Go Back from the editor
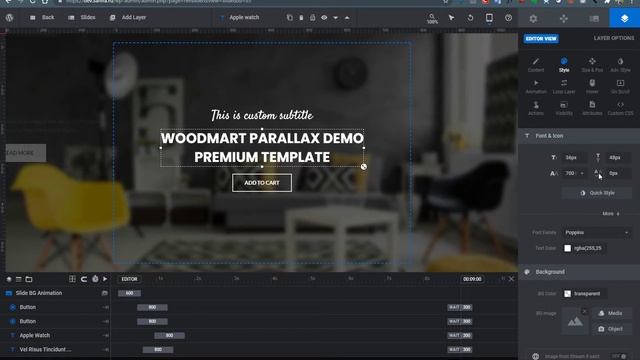Screen dimensions: 640x360 (42, 18)
